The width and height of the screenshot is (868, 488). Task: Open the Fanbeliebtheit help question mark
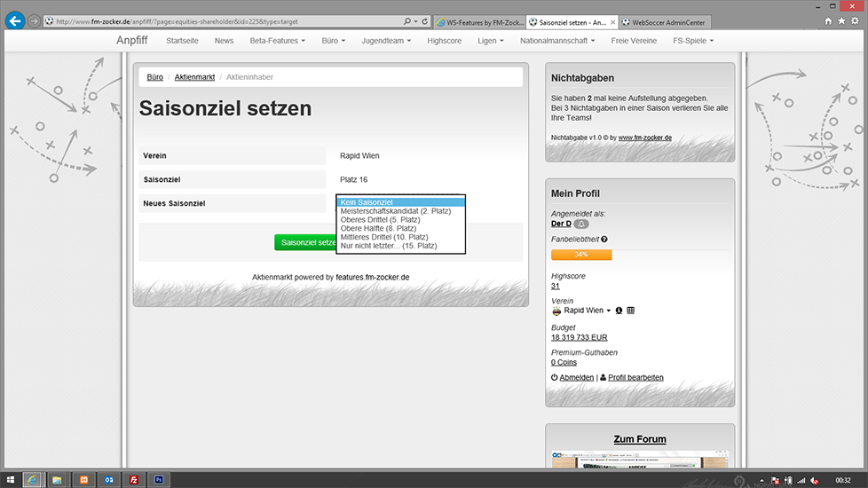pyautogui.click(x=604, y=240)
